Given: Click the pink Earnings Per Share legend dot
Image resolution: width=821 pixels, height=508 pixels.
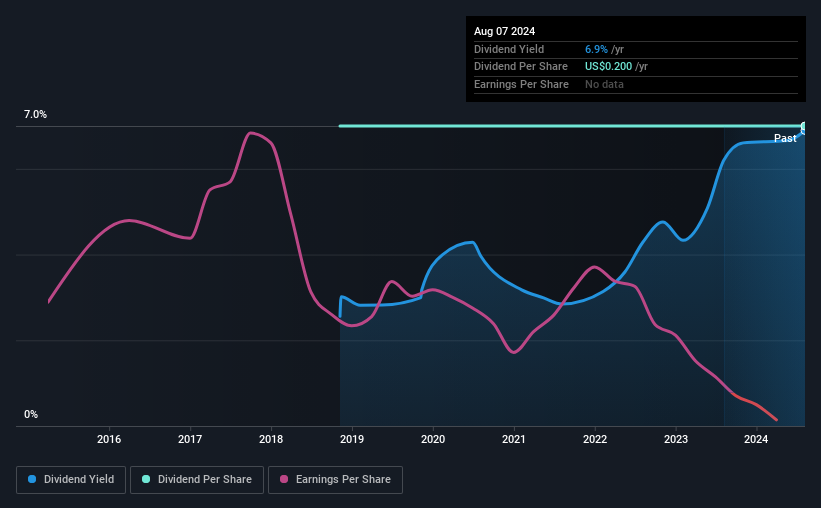Looking at the screenshot, I should pos(284,479).
